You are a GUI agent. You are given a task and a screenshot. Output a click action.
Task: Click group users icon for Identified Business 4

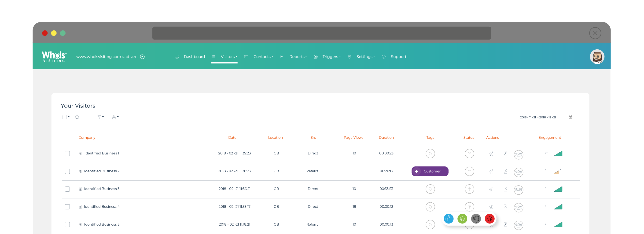pyautogui.click(x=519, y=208)
